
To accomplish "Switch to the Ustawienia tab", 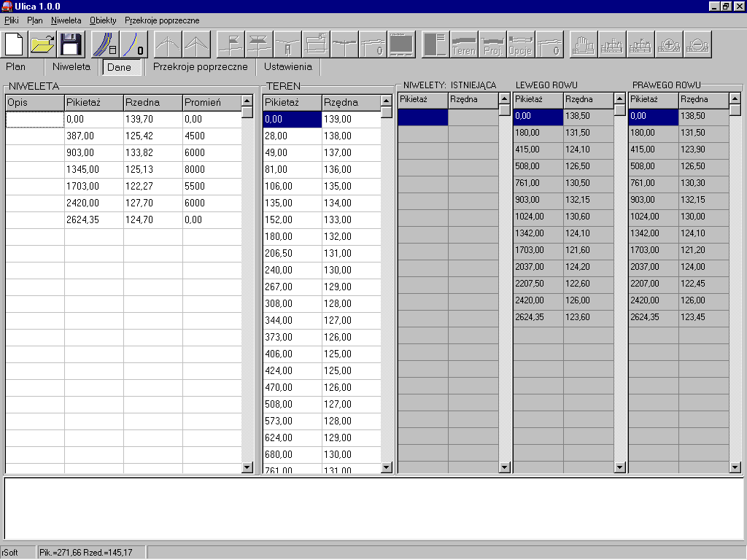I will pyautogui.click(x=288, y=66).
